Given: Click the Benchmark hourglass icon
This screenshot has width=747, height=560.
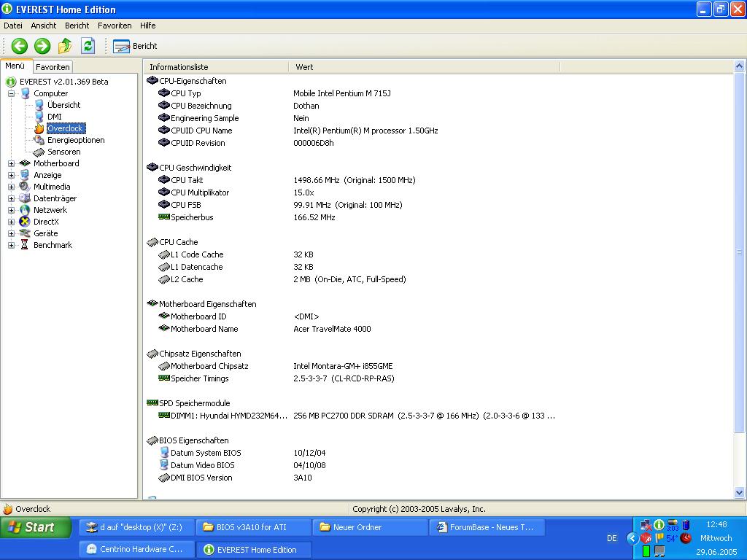Looking at the screenshot, I should tap(25, 245).
